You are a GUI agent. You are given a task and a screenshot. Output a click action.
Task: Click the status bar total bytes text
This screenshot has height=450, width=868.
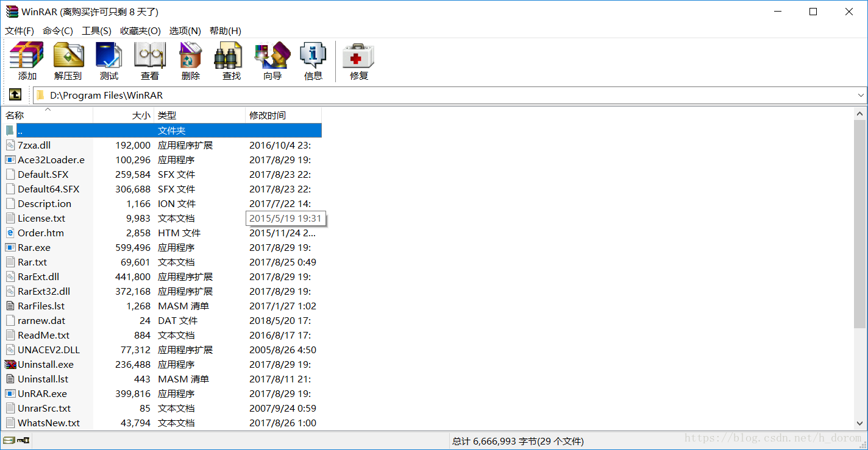click(518, 441)
